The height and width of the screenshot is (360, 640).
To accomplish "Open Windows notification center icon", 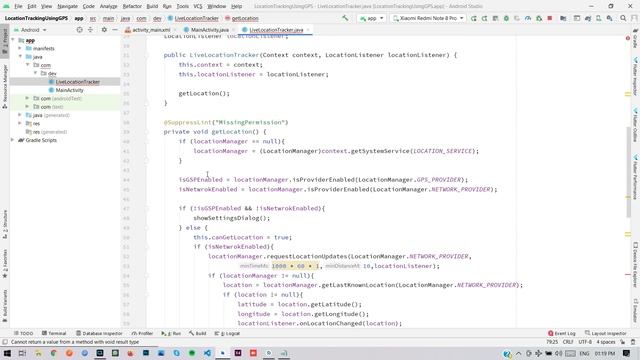I will (x=627, y=353).
